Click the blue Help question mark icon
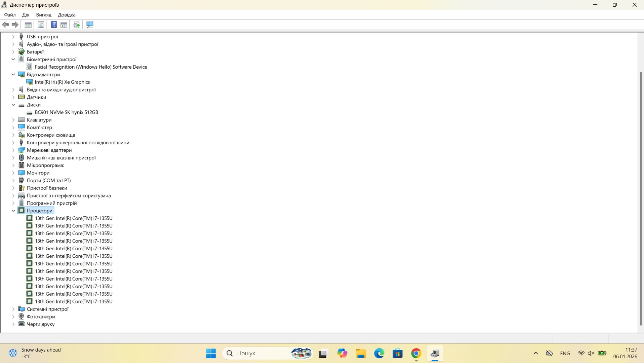 pos(54,25)
